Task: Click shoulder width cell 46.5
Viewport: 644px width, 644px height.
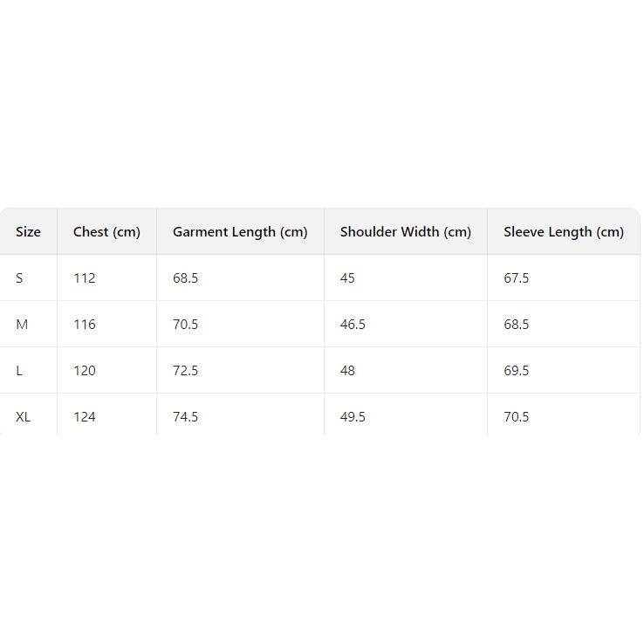Action: point(353,325)
